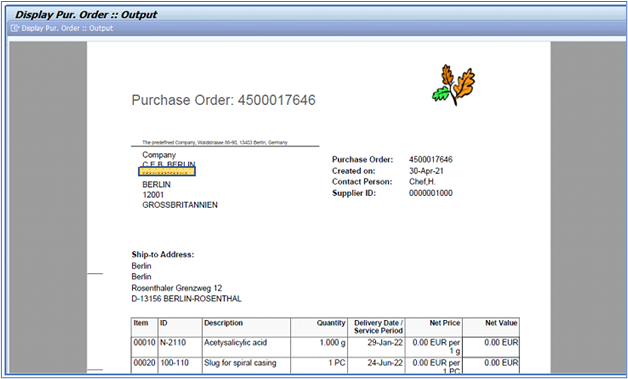Viewport: 628px width, 379px height.
Task: Click the Ship-to Address label
Action: point(163,254)
